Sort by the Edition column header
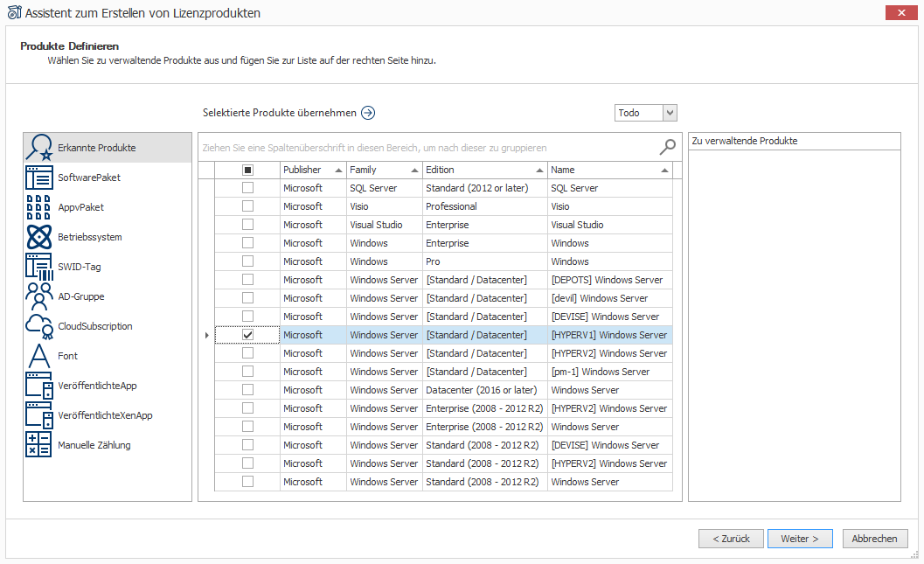This screenshot has width=924, height=564. 484,170
